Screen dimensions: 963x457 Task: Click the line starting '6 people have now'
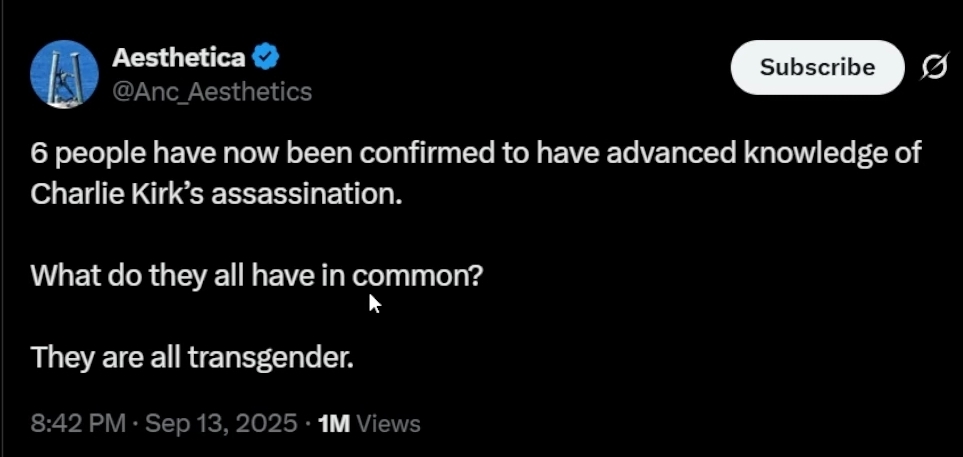pos(475,155)
